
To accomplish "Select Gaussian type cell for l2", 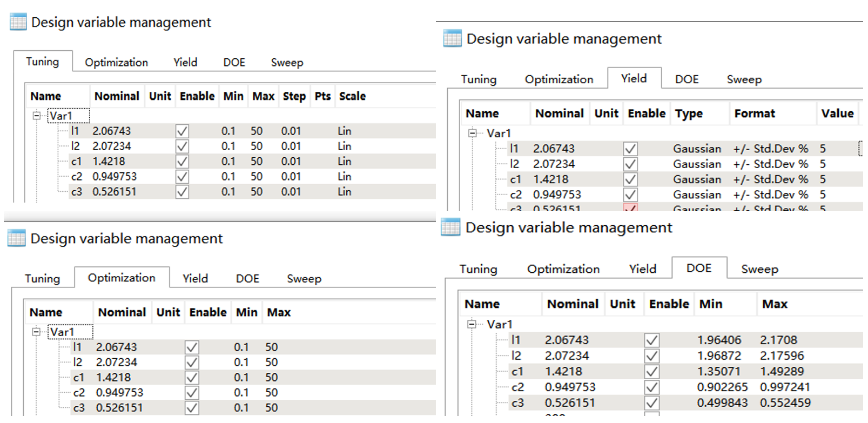I will click(697, 164).
